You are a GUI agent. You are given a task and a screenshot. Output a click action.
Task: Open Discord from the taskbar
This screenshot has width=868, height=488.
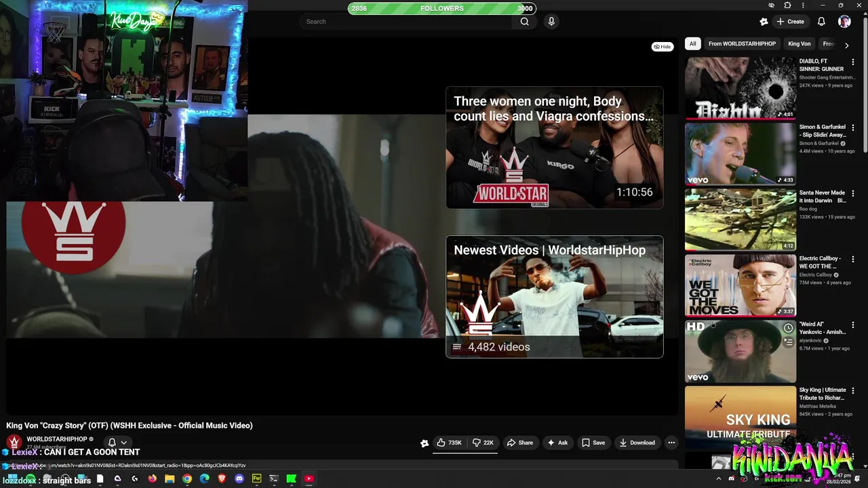(239, 479)
